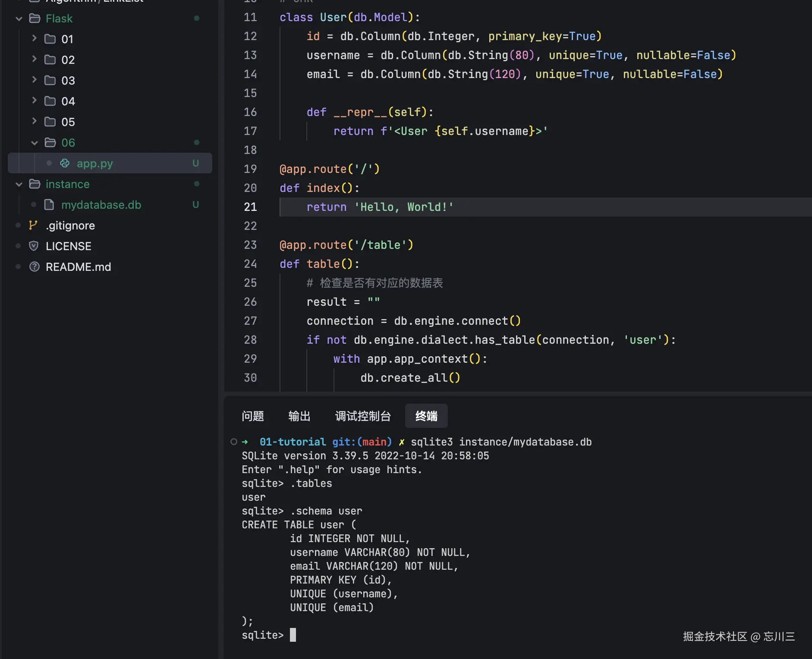The width and height of the screenshot is (812, 659).
Task: Click the folder icon beside 01
Action: (50, 39)
